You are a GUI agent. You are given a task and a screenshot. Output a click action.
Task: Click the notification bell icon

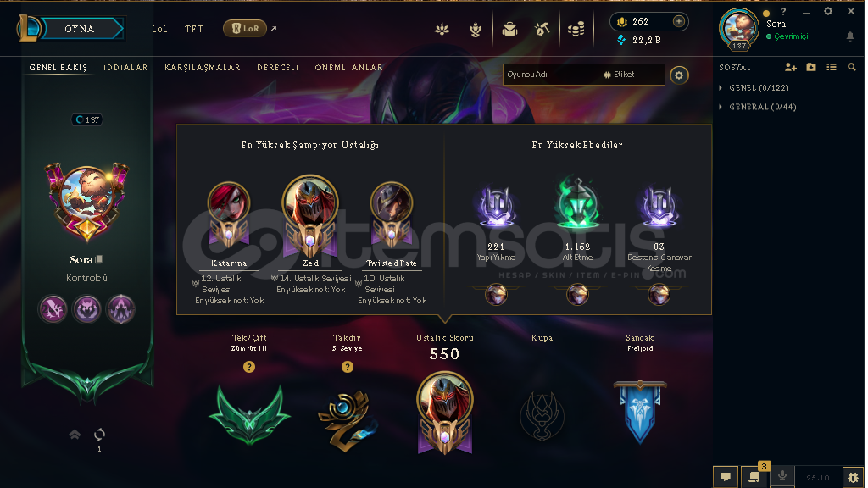pos(849,36)
